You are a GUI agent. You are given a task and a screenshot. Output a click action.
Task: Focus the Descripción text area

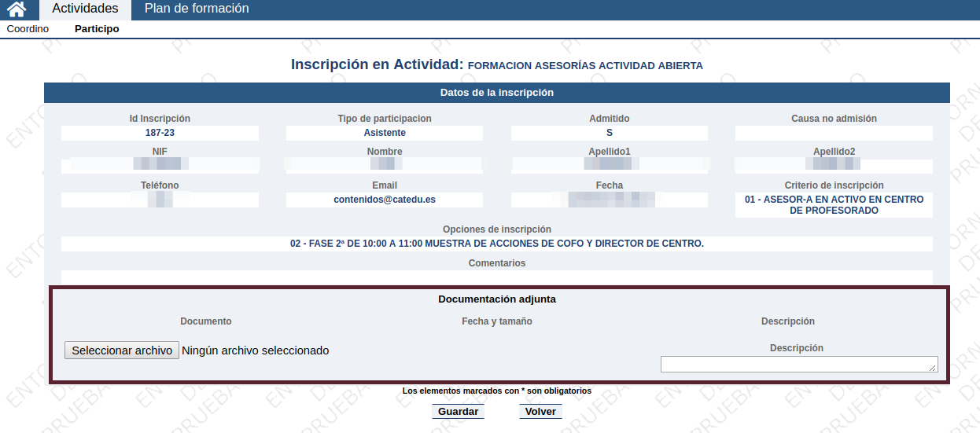(x=799, y=364)
